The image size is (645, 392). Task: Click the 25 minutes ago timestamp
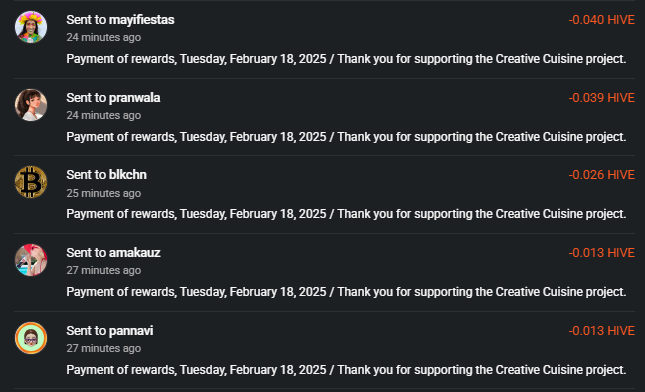pyautogui.click(x=104, y=193)
